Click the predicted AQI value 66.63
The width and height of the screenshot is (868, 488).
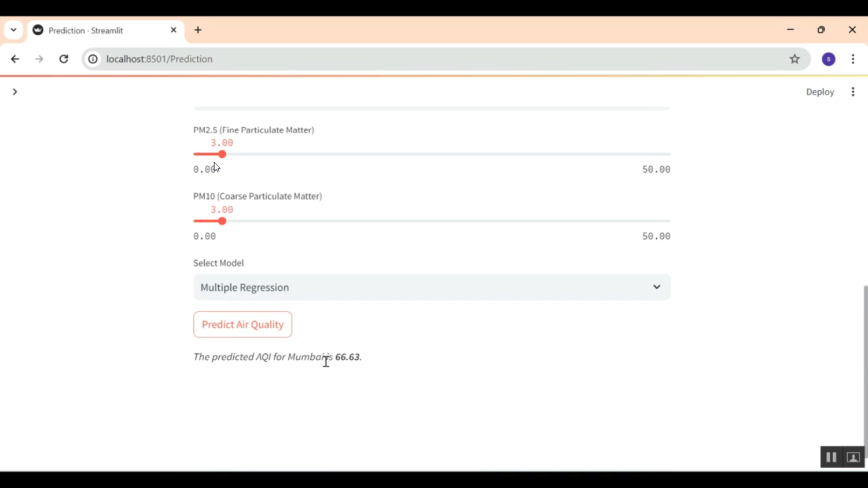tap(347, 357)
